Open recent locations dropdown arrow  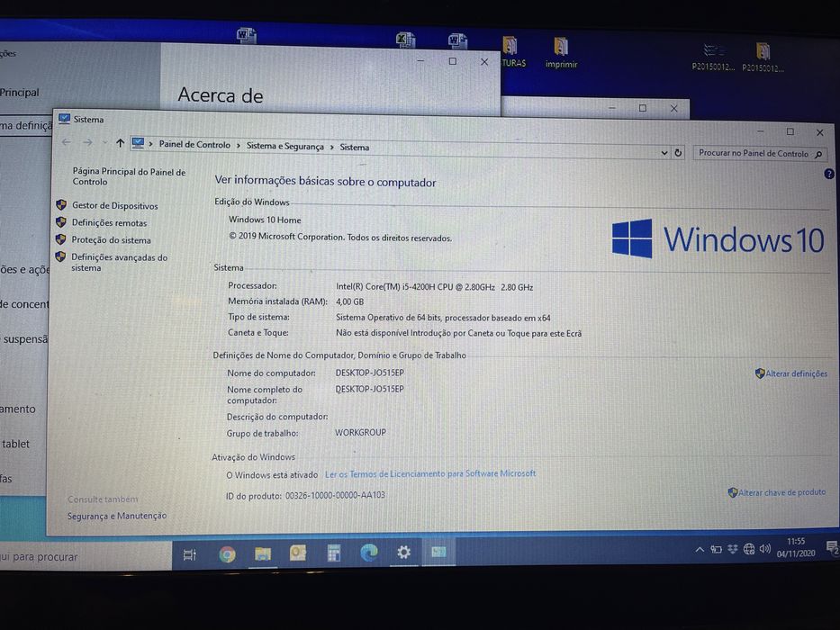[105, 142]
